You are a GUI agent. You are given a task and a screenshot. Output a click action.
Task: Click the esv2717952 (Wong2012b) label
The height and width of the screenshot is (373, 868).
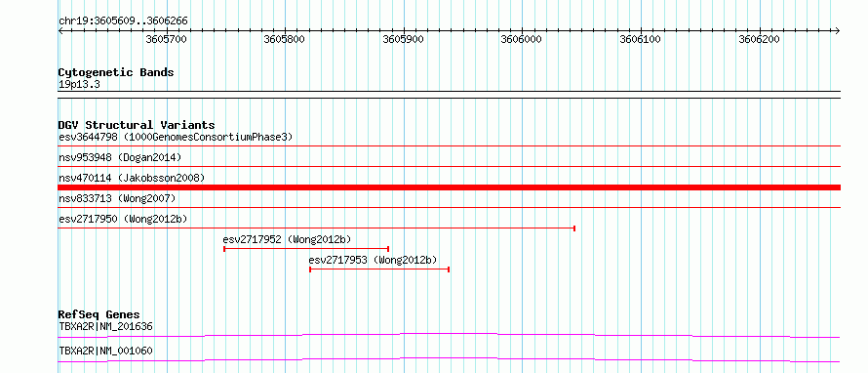(x=287, y=239)
